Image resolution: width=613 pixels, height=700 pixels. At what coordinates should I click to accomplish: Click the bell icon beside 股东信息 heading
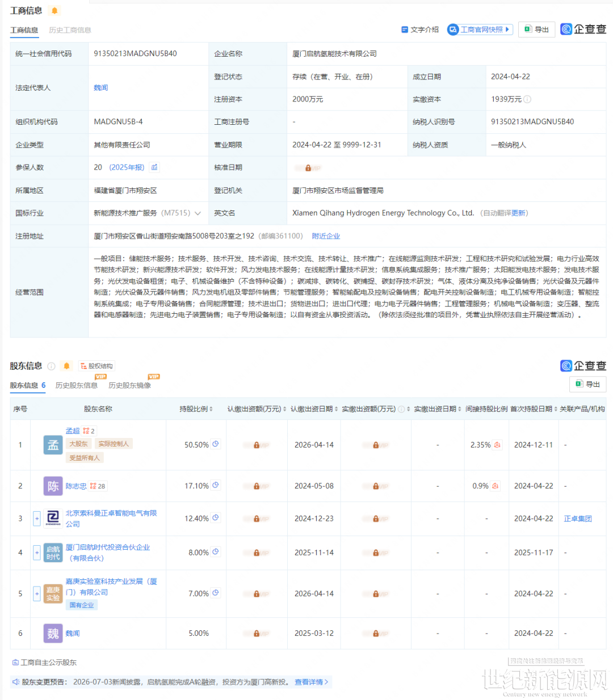66,366
